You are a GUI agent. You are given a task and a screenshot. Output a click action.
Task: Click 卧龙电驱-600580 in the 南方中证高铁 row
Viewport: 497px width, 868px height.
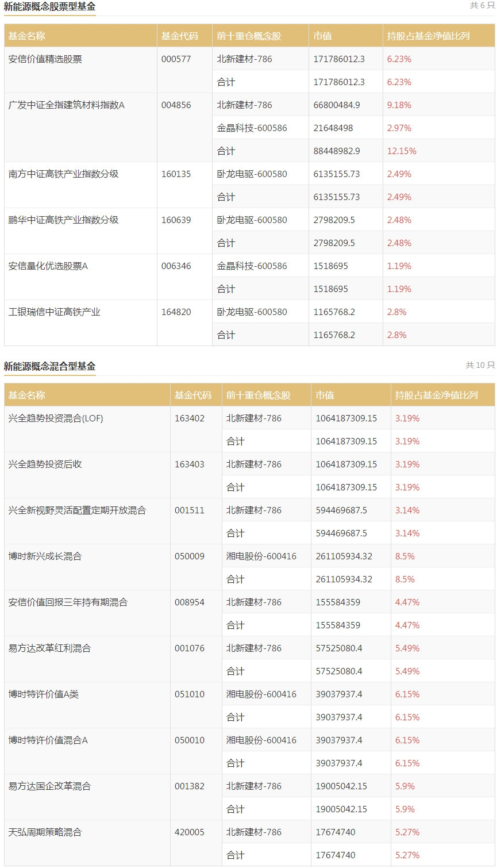click(x=252, y=174)
